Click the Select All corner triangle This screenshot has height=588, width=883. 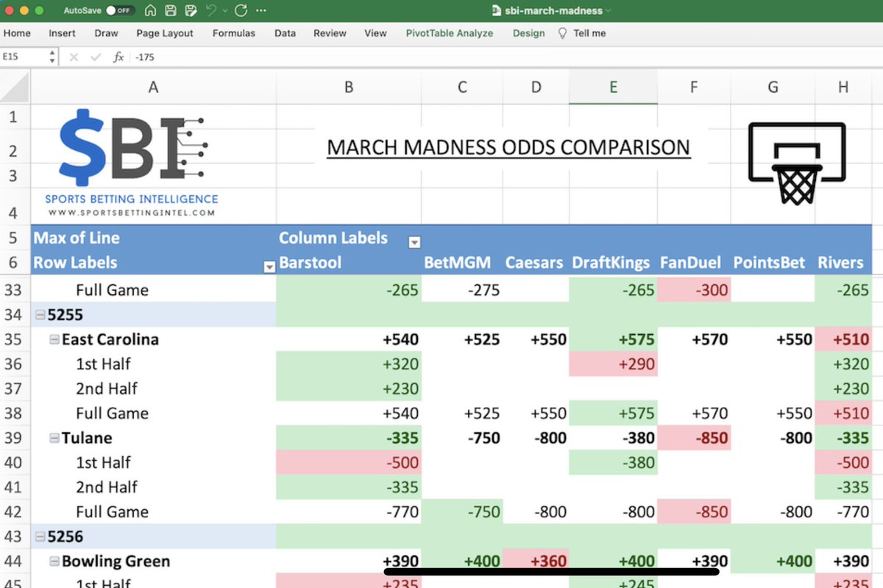pos(15,87)
